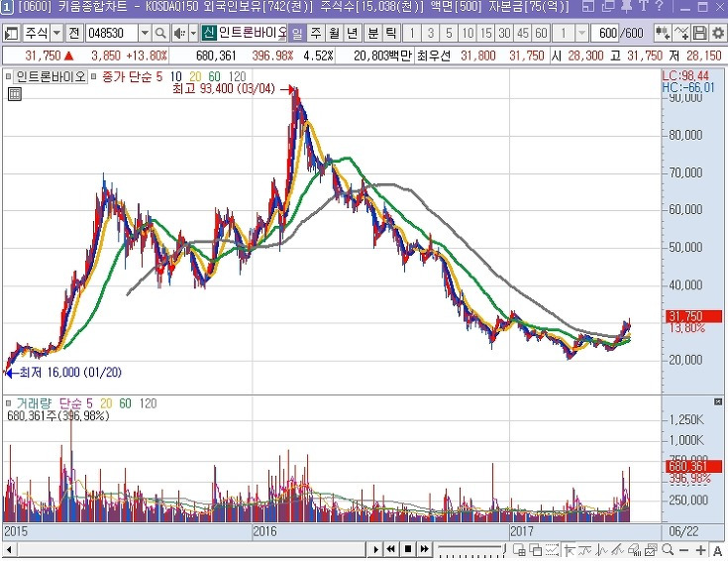
Task: Click the dotted range chart icon at bottom
Action: click(552, 550)
